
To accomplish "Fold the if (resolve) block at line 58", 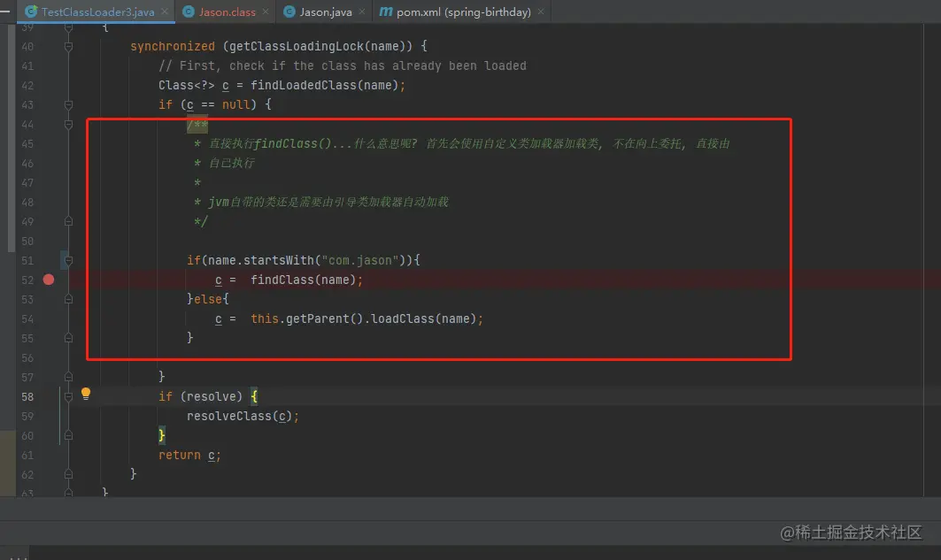I will click(68, 396).
